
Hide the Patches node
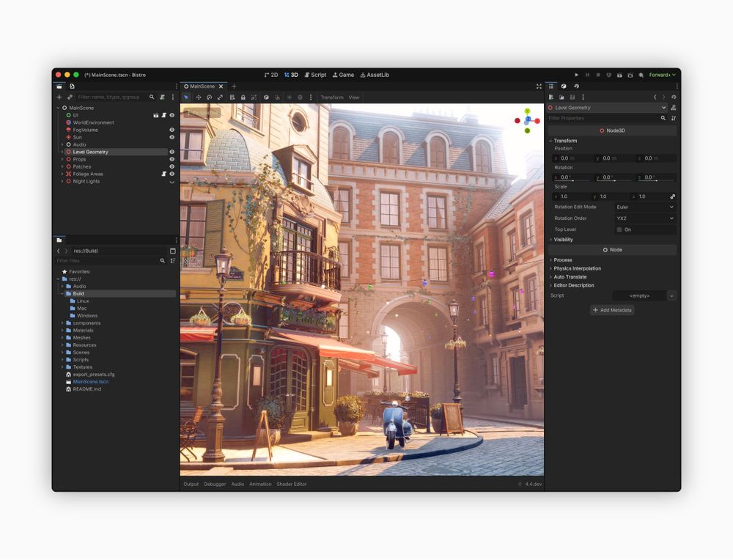point(172,166)
